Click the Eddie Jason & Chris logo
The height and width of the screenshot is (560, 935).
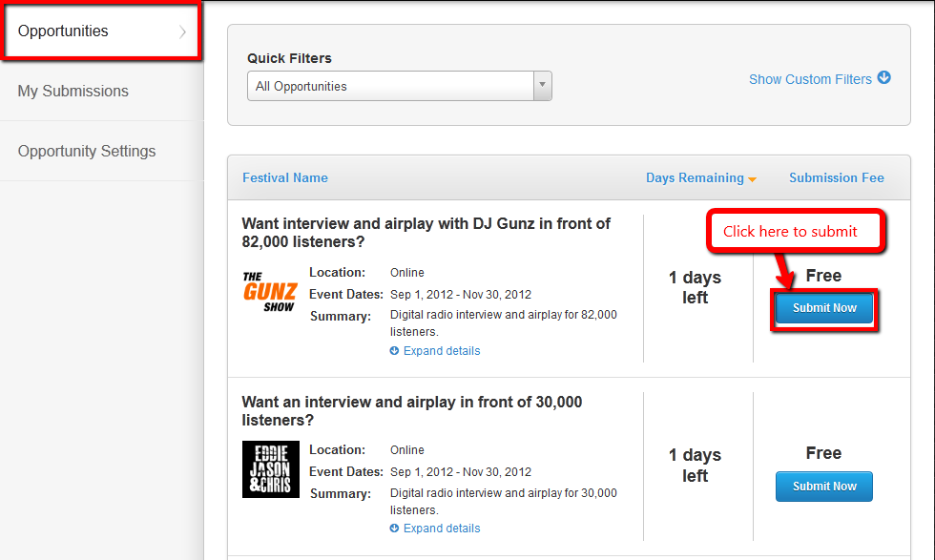coord(271,468)
